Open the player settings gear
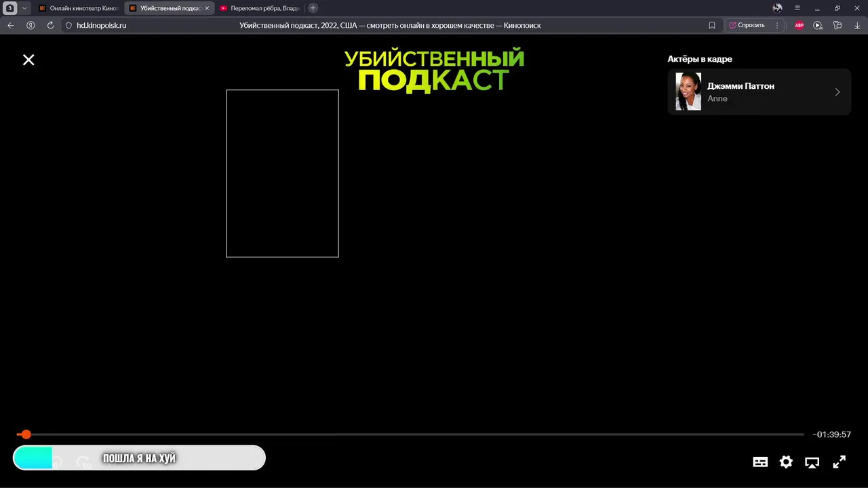The height and width of the screenshot is (488, 868). coord(786,462)
